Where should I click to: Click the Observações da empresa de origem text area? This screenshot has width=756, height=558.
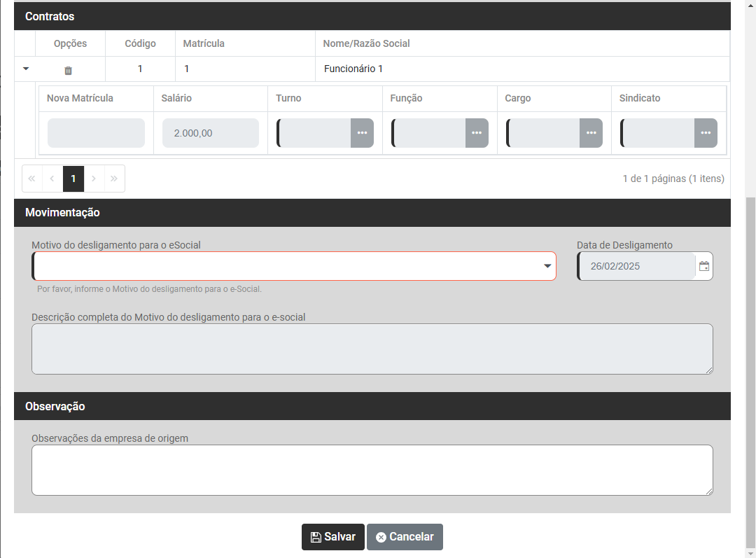coord(372,470)
